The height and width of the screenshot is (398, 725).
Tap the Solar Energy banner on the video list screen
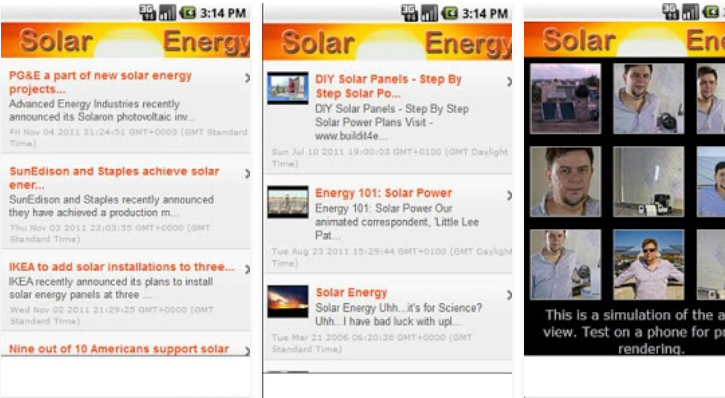point(387,42)
